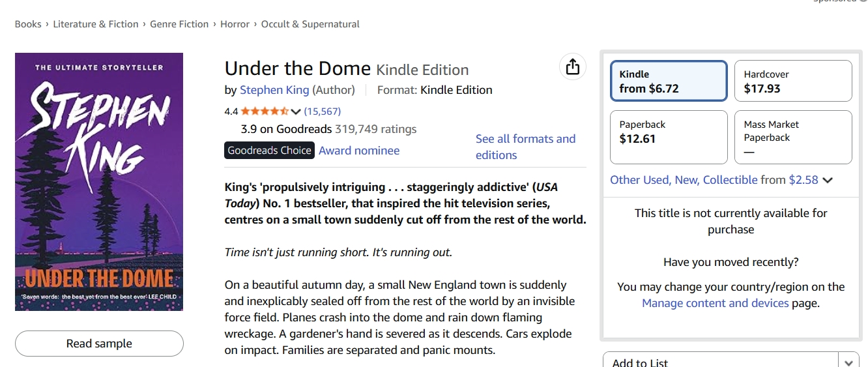
Task: Navigate to Literature & Fiction breadcrumb
Action: tap(96, 24)
